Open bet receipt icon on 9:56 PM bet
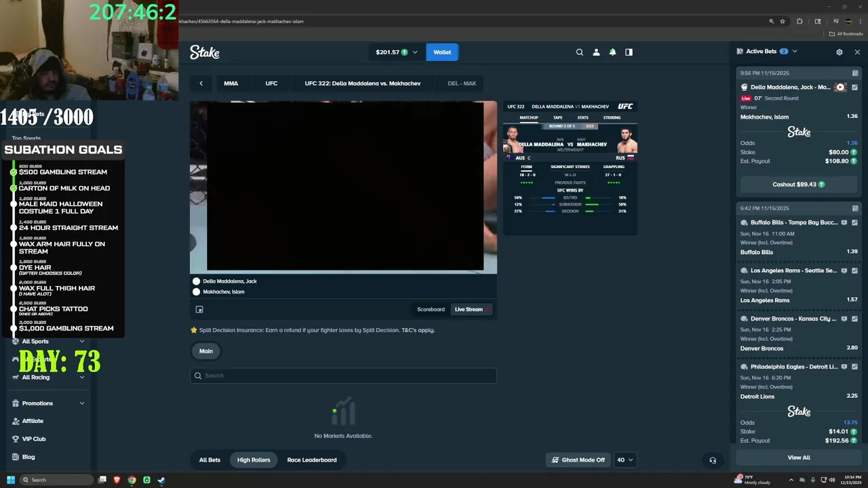Viewport: 868px width, 488px height. [x=855, y=73]
